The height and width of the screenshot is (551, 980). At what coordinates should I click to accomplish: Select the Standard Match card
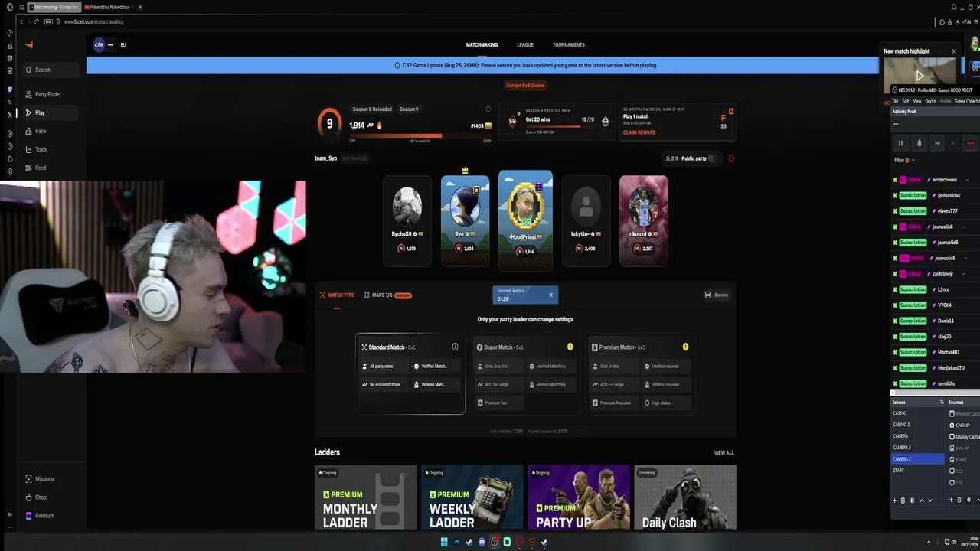pos(410,373)
